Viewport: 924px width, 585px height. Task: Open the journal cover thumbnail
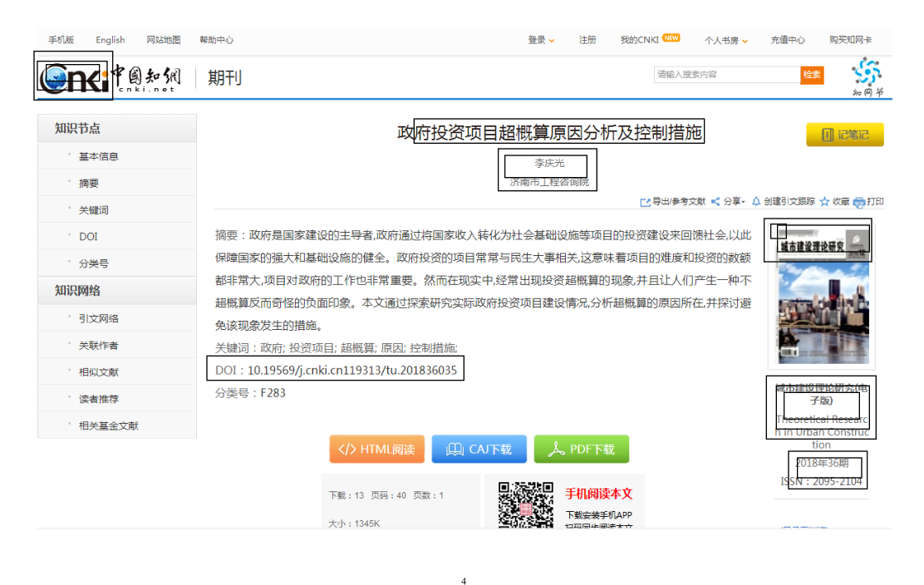[x=821, y=299]
